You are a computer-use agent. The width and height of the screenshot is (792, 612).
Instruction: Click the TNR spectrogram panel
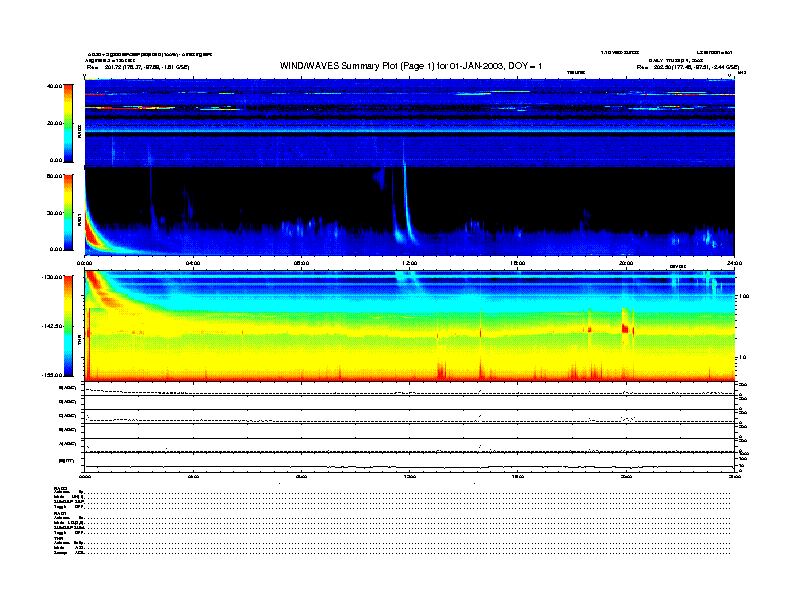(410, 325)
